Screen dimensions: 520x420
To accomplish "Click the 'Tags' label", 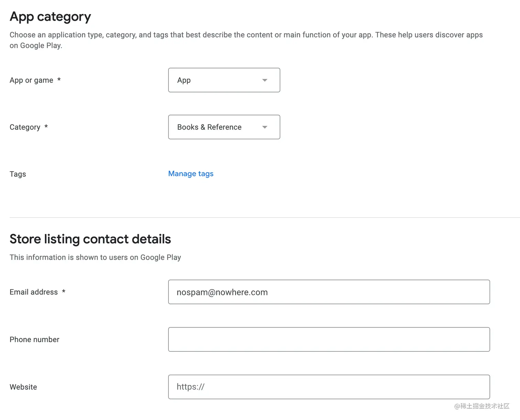I will [x=18, y=174].
